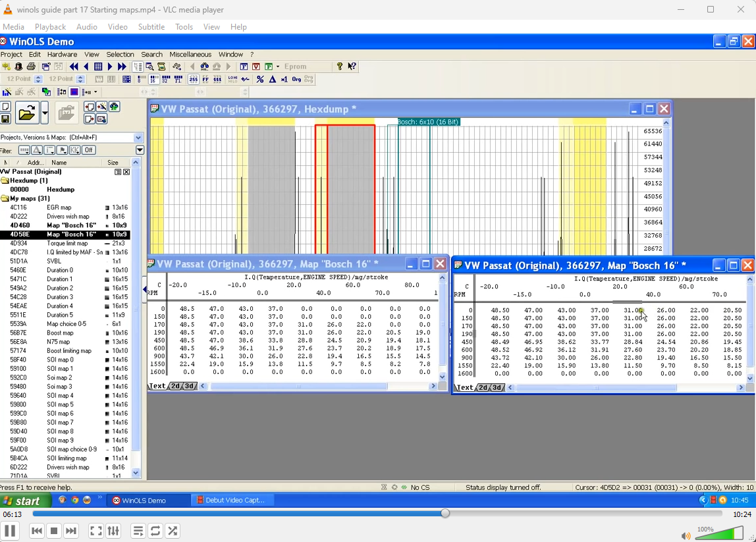This screenshot has width=756, height=542.
Task: Click the open project folder icon
Action: tap(27, 113)
